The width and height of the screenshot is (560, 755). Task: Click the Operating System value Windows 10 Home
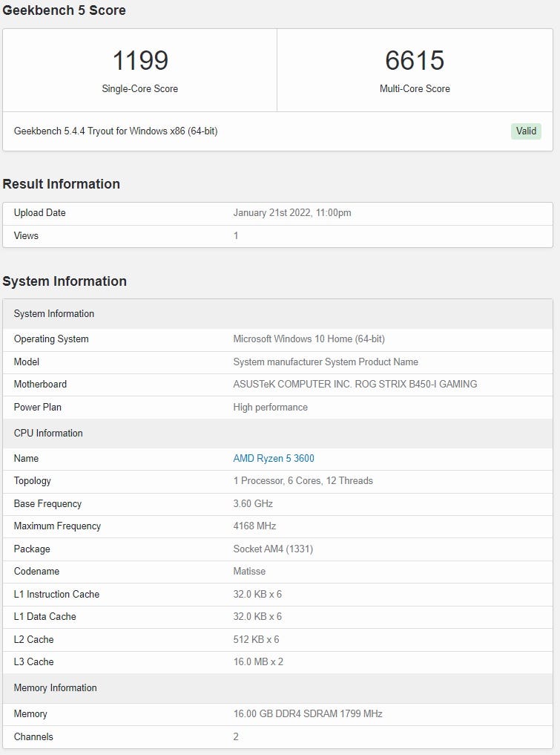click(x=309, y=339)
